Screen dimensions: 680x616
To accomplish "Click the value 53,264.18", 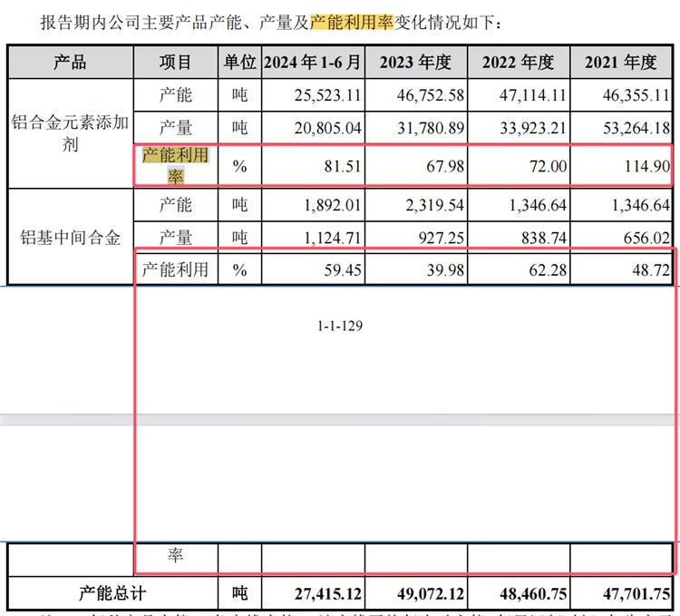I will coord(636,128).
